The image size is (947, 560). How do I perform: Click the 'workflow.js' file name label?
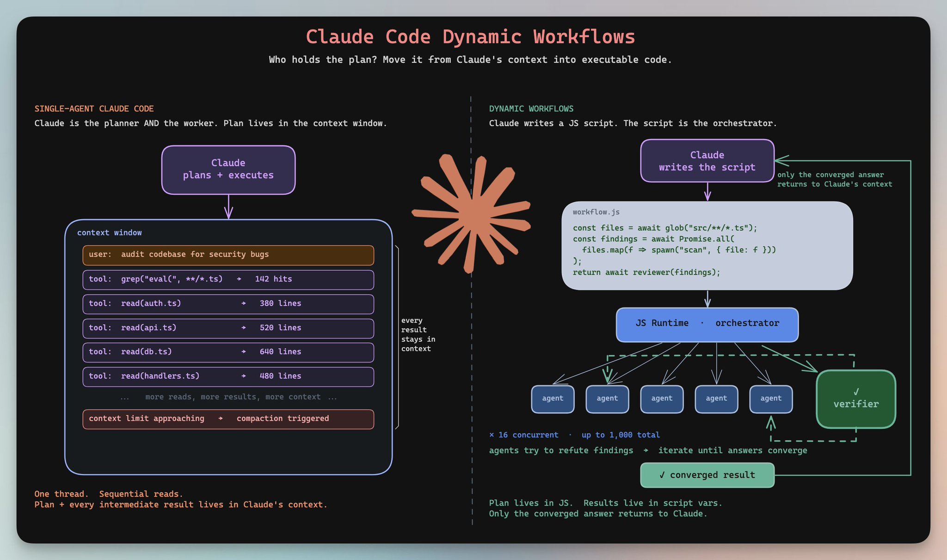tap(596, 212)
